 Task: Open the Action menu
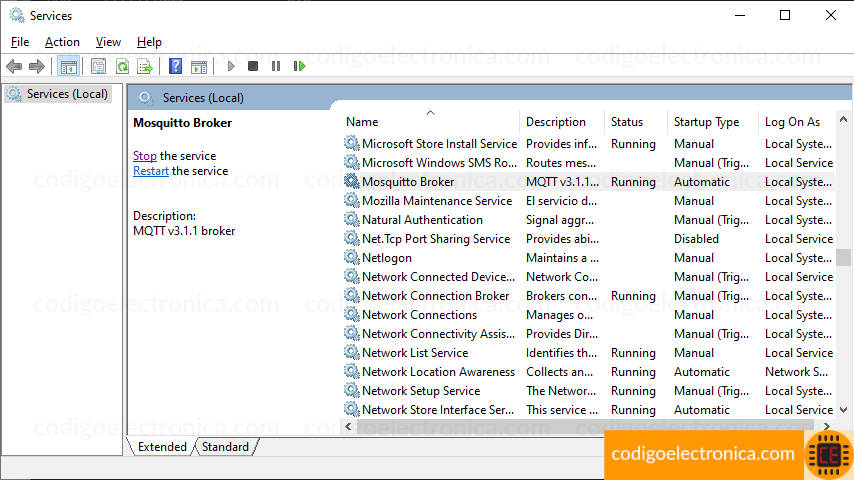(x=62, y=42)
